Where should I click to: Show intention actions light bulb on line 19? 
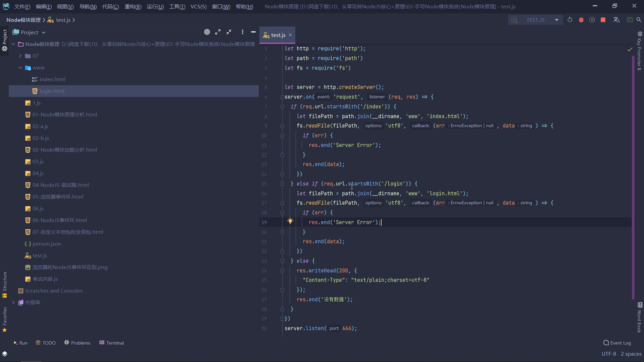coord(290,221)
